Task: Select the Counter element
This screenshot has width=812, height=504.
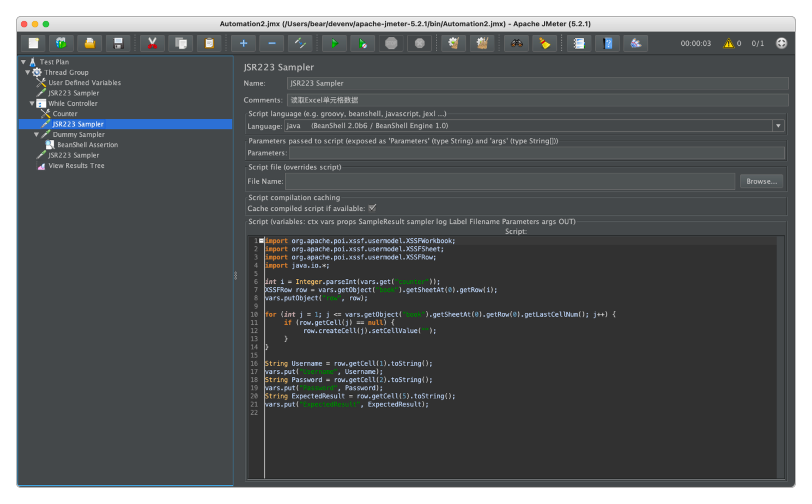Action: point(65,114)
